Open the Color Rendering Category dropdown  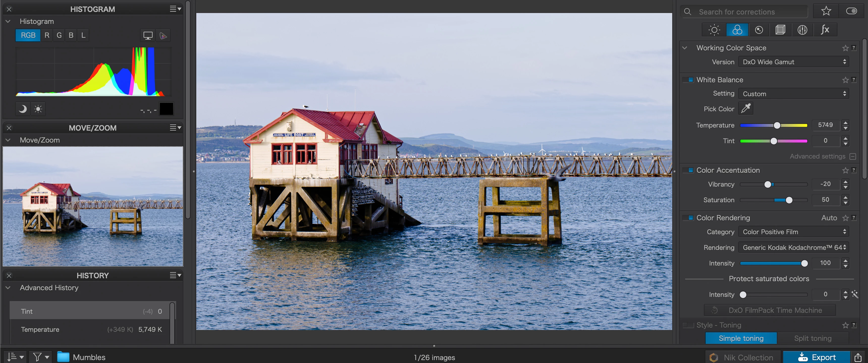tap(793, 232)
